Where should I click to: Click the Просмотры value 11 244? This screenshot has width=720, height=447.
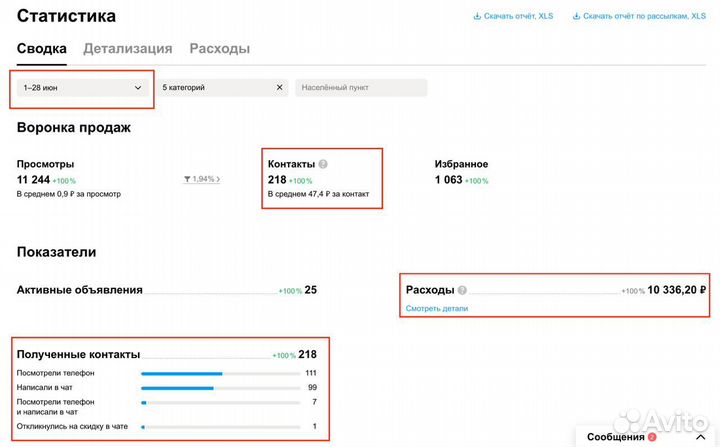(33, 180)
